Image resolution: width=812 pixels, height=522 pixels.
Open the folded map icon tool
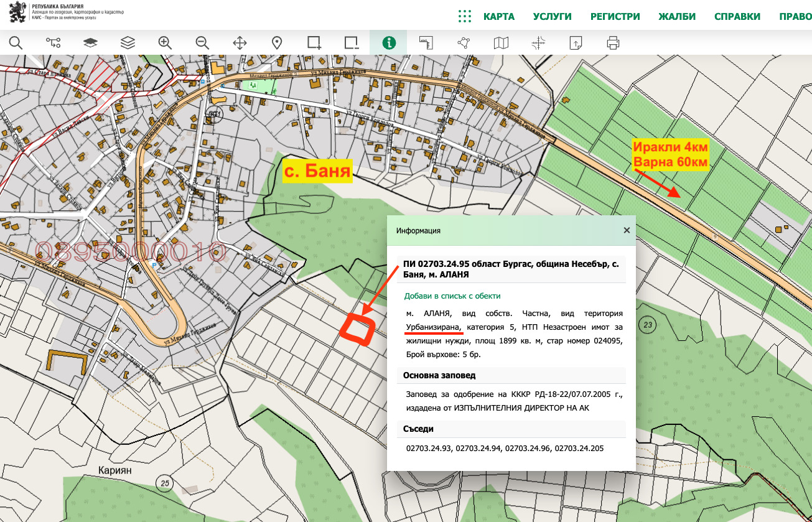pyautogui.click(x=501, y=42)
